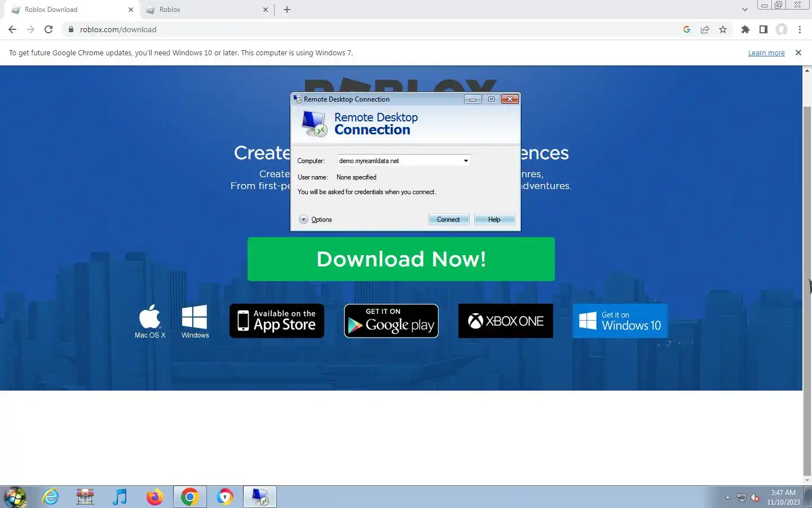Launch Firefox from taskbar
Image resolution: width=812 pixels, height=508 pixels.
(x=155, y=497)
